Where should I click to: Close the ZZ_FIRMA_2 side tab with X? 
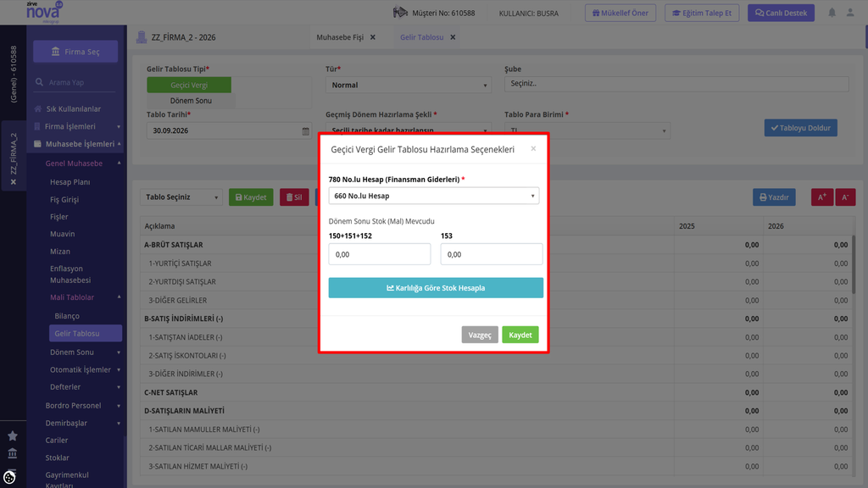[x=14, y=182]
